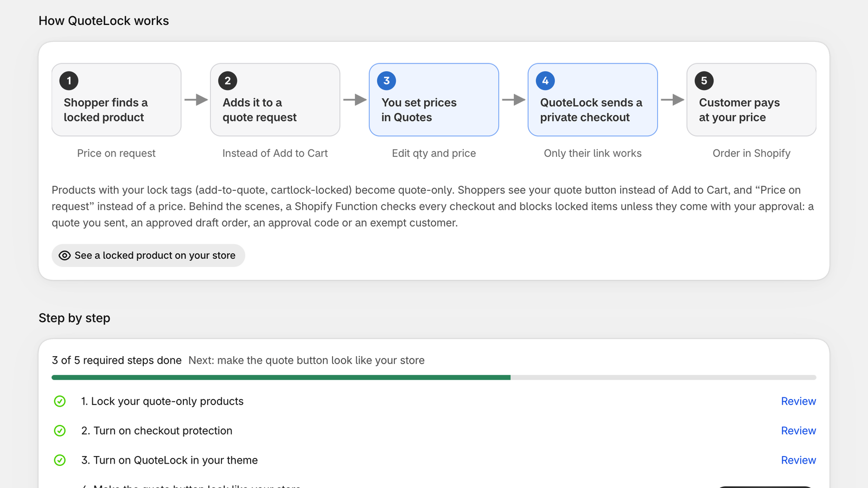Click the eye icon in the See a locked product button
The width and height of the screenshot is (868, 488).
click(65, 255)
